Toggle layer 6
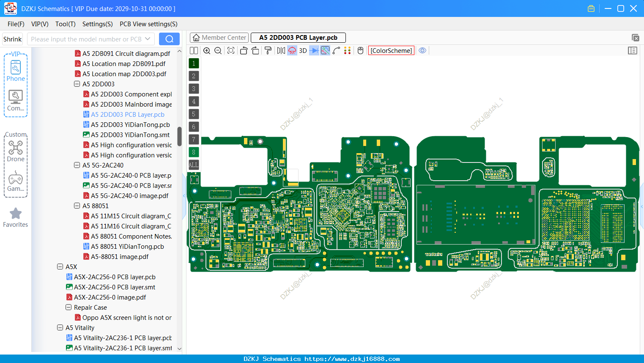 click(x=194, y=126)
